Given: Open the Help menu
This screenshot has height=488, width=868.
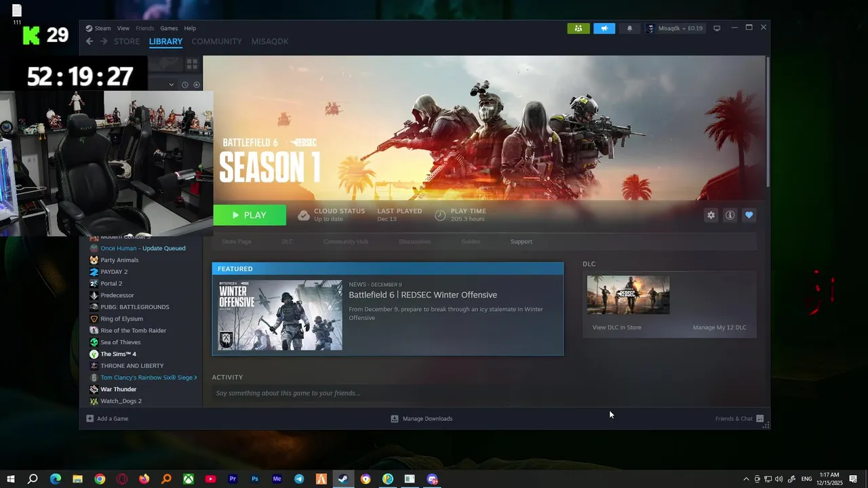Looking at the screenshot, I should [x=190, y=28].
